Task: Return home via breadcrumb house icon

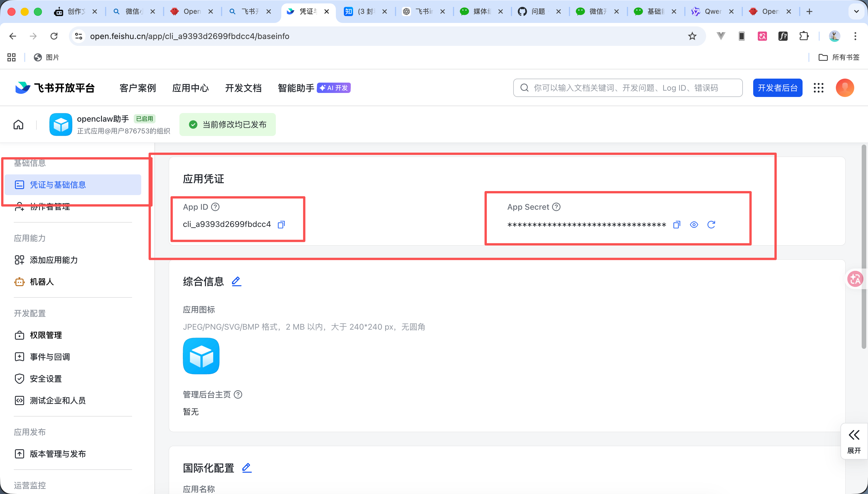Action: (x=18, y=124)
